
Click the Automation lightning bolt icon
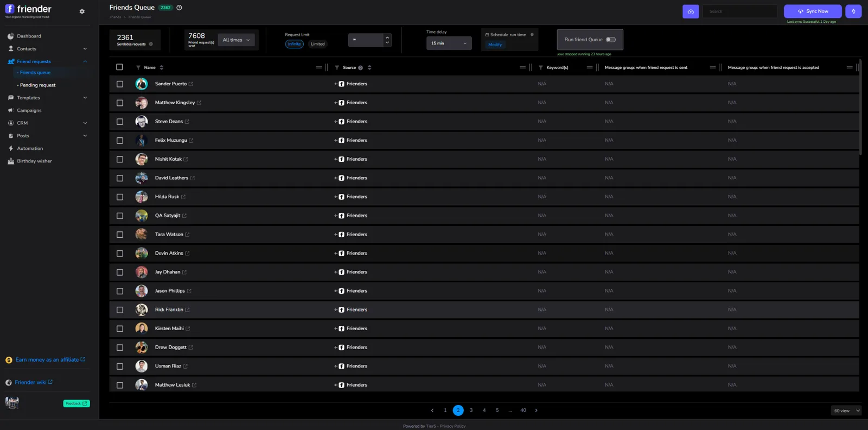pos(11,148)
